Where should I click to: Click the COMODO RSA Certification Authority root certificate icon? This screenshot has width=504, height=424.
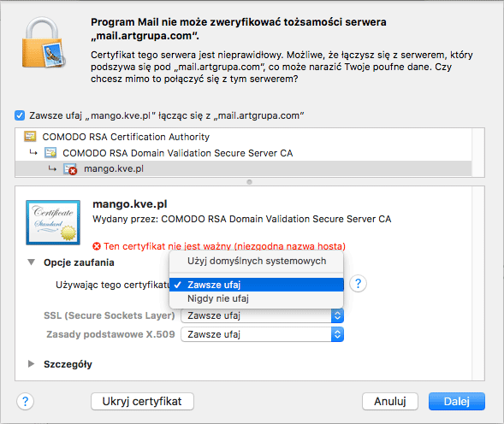[x=30, y=137]
